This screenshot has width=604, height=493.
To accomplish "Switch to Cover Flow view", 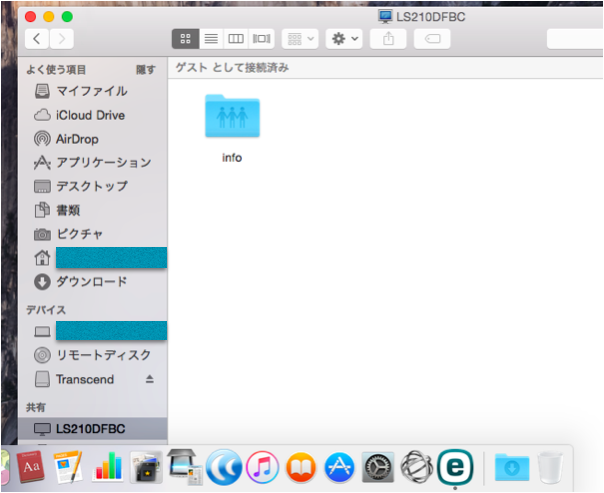I will 262,39.
